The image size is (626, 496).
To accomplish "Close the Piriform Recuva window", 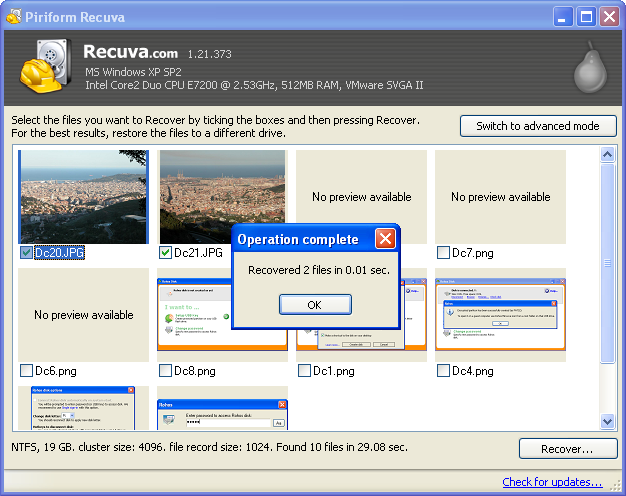I will point(609,17).
